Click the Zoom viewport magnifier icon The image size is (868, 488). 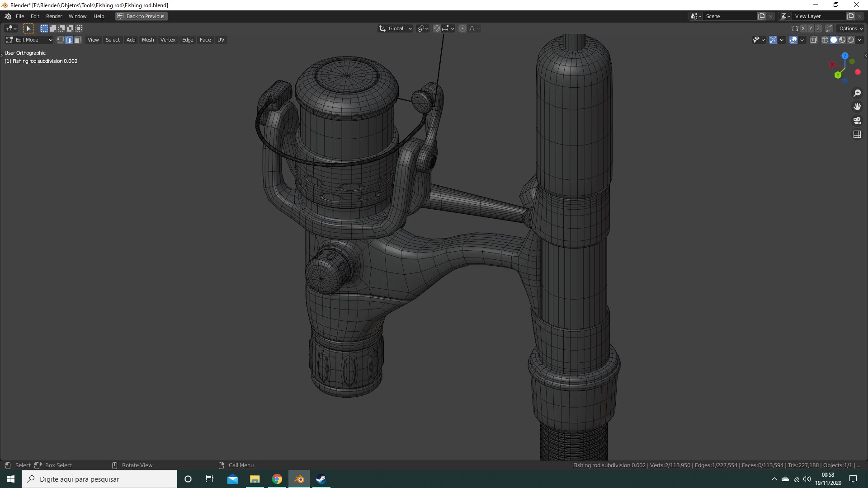[x=857, y=93]
